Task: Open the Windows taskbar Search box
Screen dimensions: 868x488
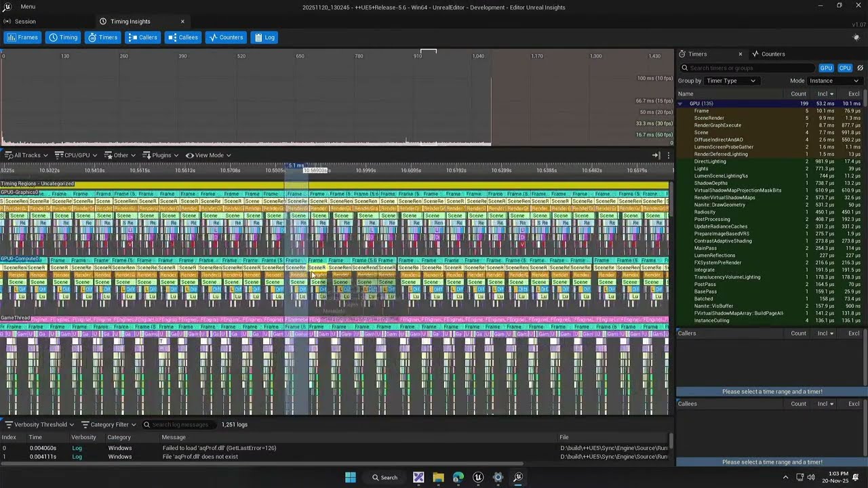Action: (x=385, y=477)
